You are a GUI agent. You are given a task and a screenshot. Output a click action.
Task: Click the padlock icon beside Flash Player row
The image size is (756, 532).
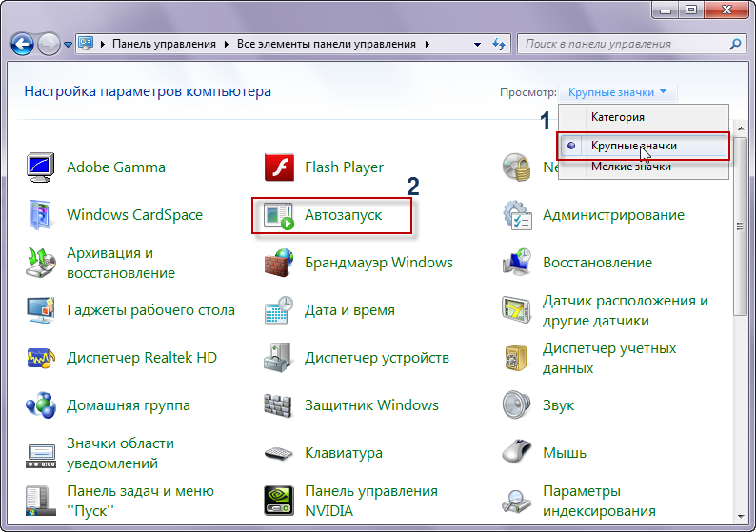tap(517, 167)
